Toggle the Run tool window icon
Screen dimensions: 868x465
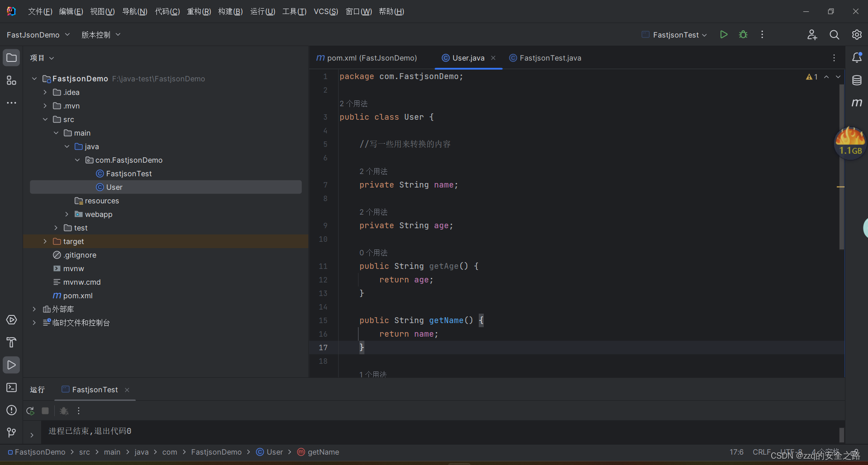[x=11, y=365]
